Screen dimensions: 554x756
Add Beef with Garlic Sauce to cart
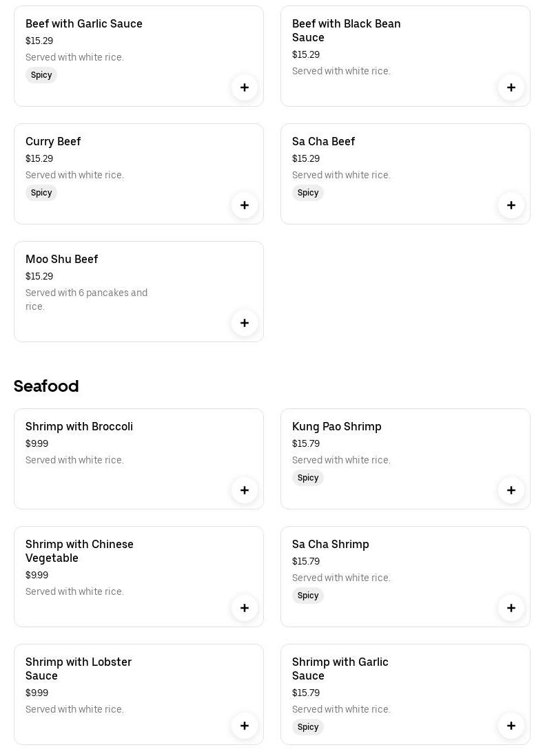tap(245, 87)
